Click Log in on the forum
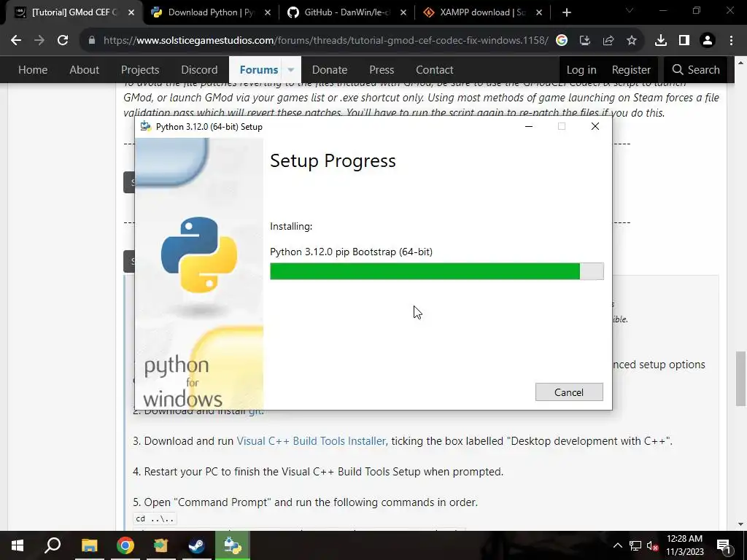 tap(581, 69)
